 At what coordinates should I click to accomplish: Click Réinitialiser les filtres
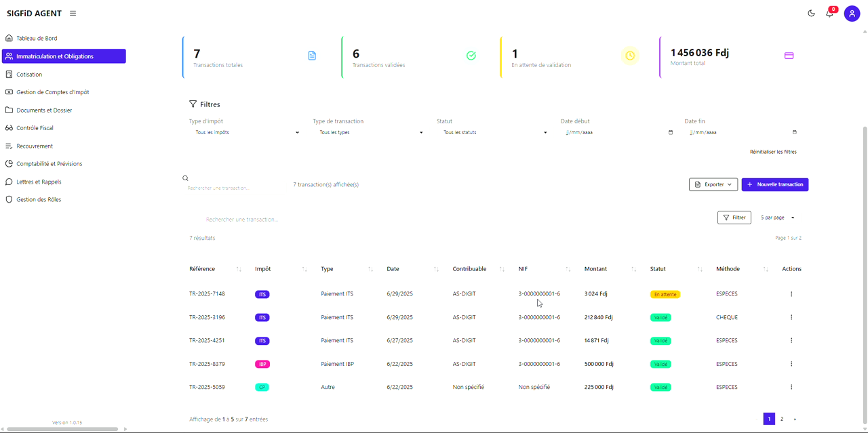click(773, 152)
